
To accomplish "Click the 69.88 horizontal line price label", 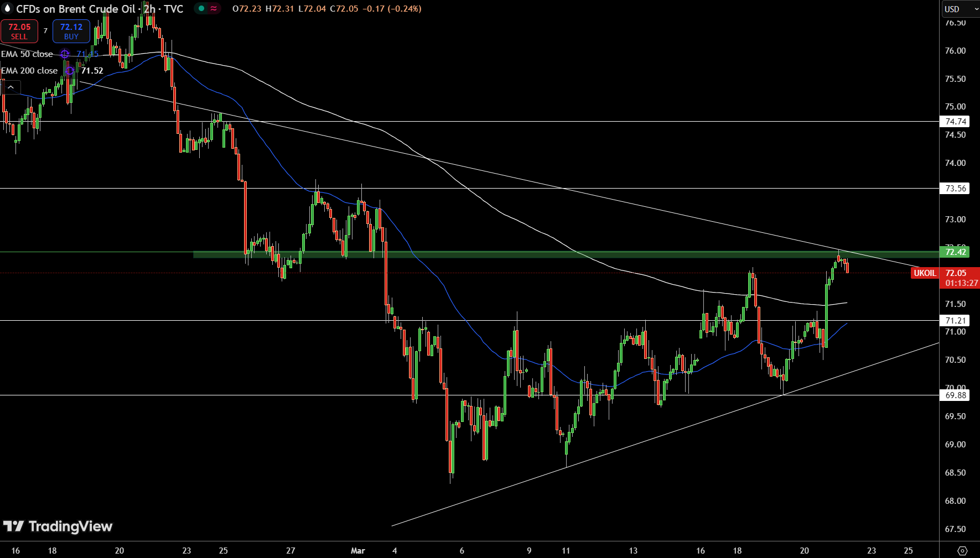I will coord(956,395).
